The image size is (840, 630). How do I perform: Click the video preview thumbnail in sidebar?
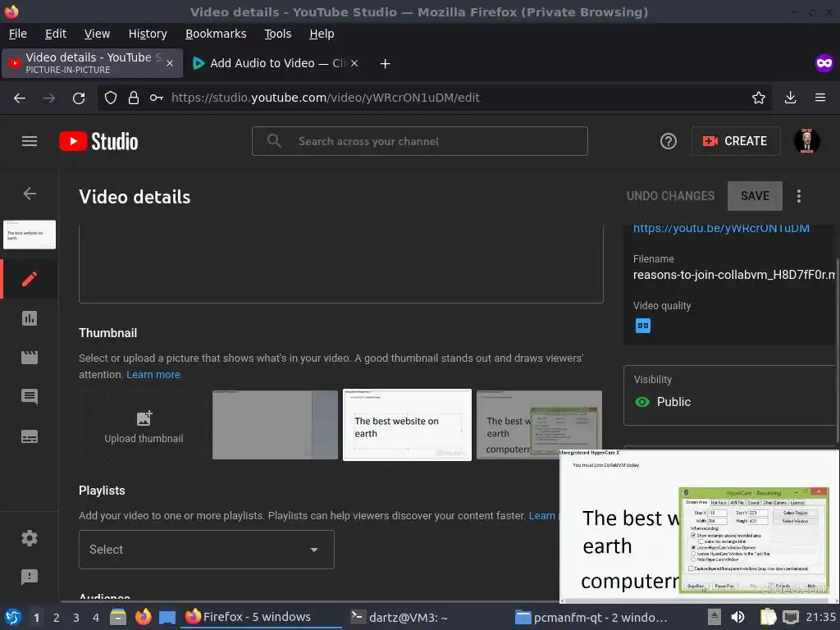coord(30,235)
